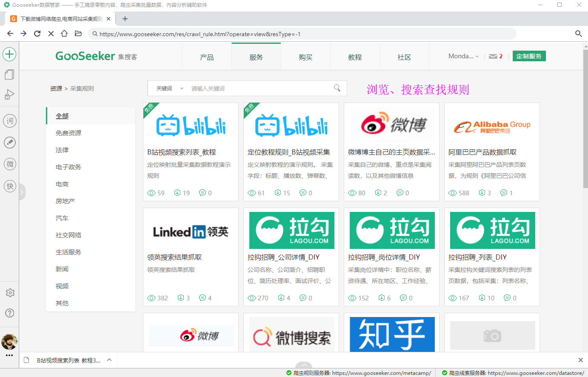Expand the left sidebar collapse arrow

(x=22, y=192)
